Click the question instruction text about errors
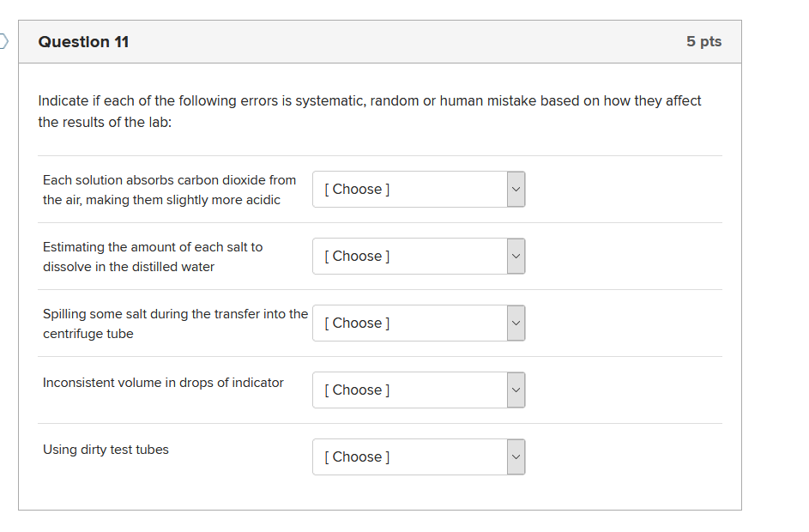 point(369,112)
